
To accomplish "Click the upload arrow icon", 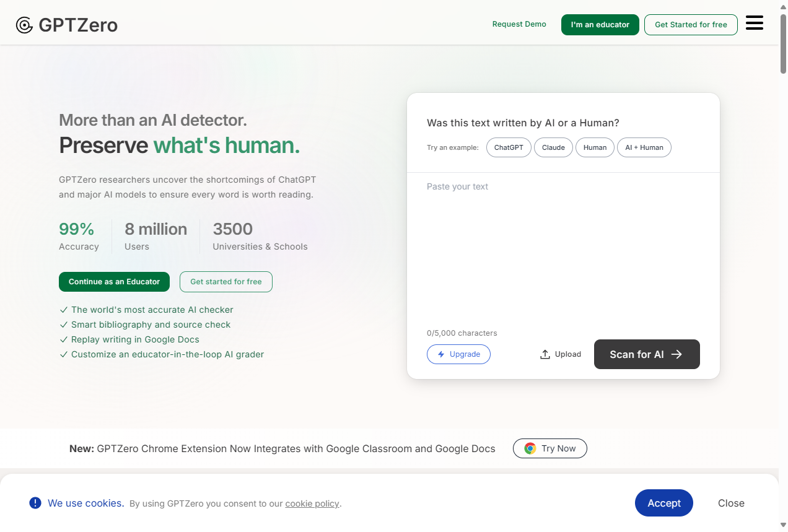I will tap(545, 354).
